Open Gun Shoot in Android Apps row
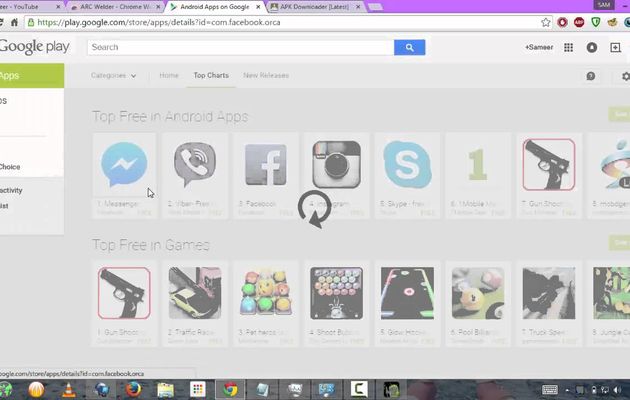The height and width of the screenshot is (400, 630). (x=549, y=164)
